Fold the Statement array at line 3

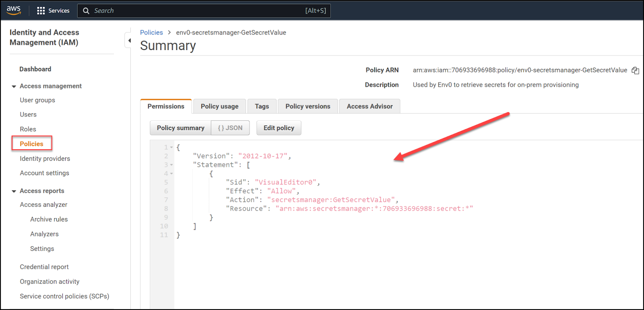(x=171, y=165)
